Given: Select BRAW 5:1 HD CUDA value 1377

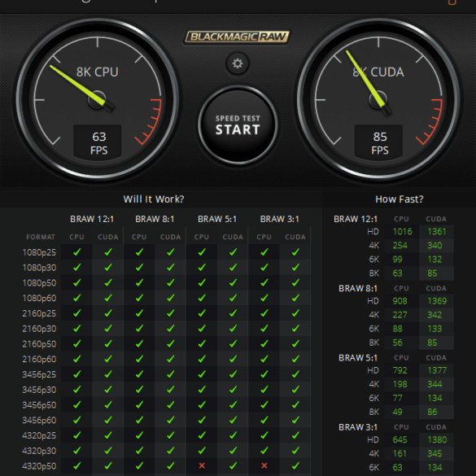Looking at the screenshot, I should coord(437,370).
